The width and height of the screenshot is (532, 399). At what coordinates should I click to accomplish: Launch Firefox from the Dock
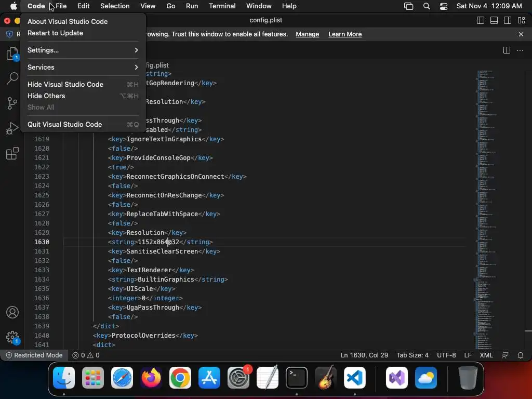tap(151, 378)
